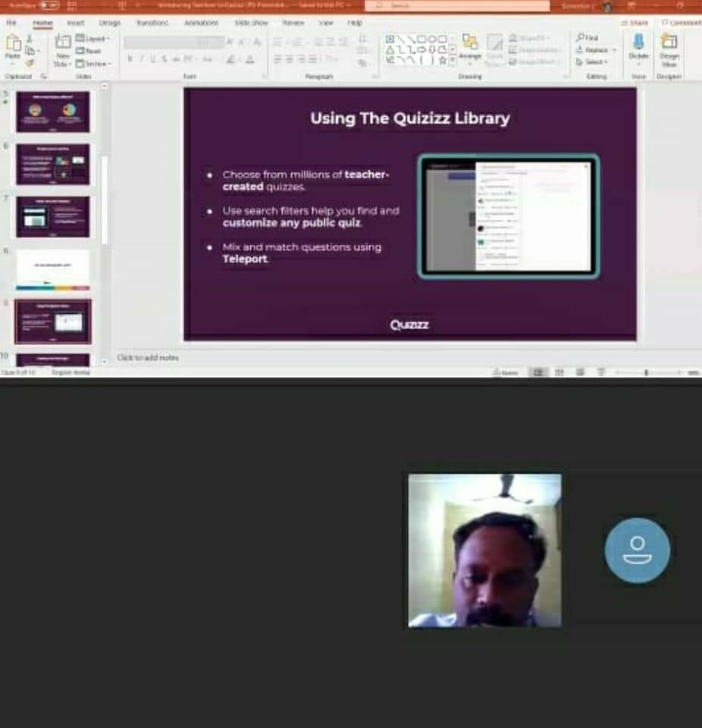This screenshot has width=702, height=728.
Task: Open the font name combo box
Action: [x=161, y=42]
